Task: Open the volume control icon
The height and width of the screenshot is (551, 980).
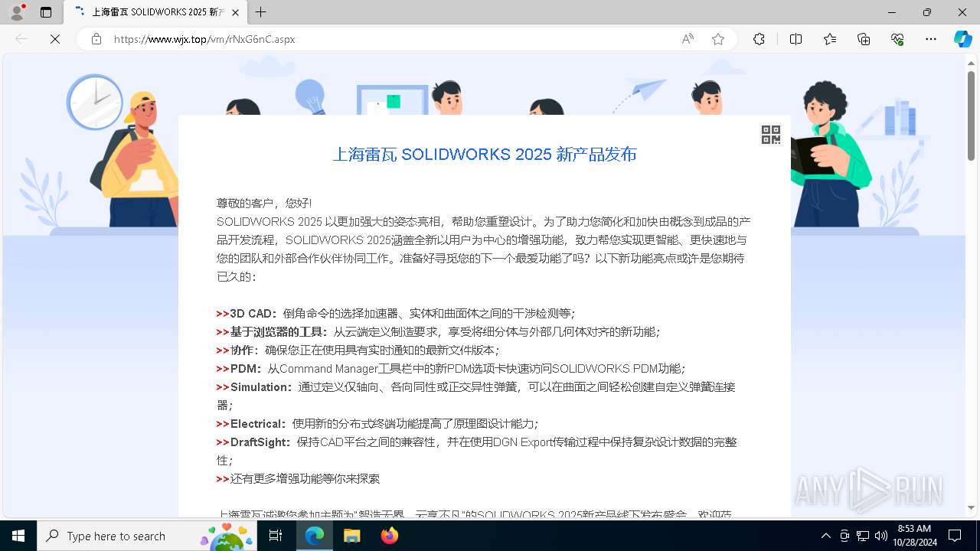Action: [x=880, y=536]
